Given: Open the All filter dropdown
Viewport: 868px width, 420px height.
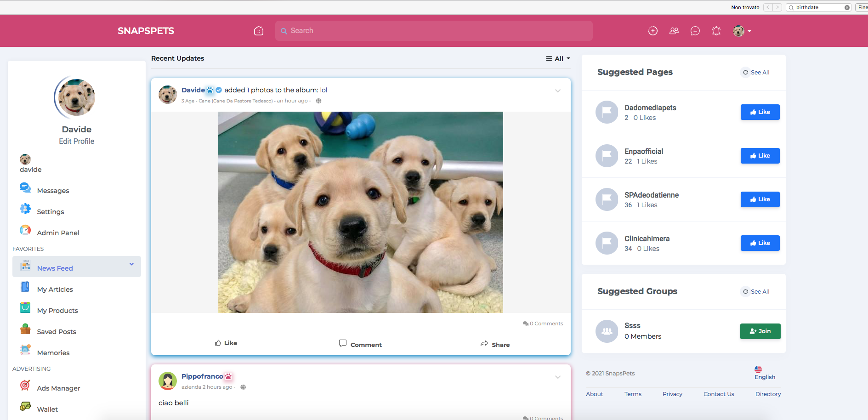Looking at the screenshot, I should 558,59.
